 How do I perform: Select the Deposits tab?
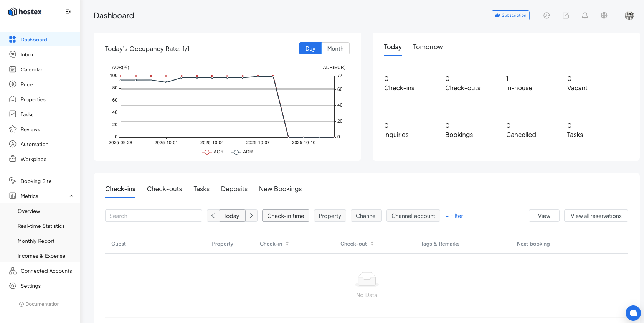coord(234,189)
